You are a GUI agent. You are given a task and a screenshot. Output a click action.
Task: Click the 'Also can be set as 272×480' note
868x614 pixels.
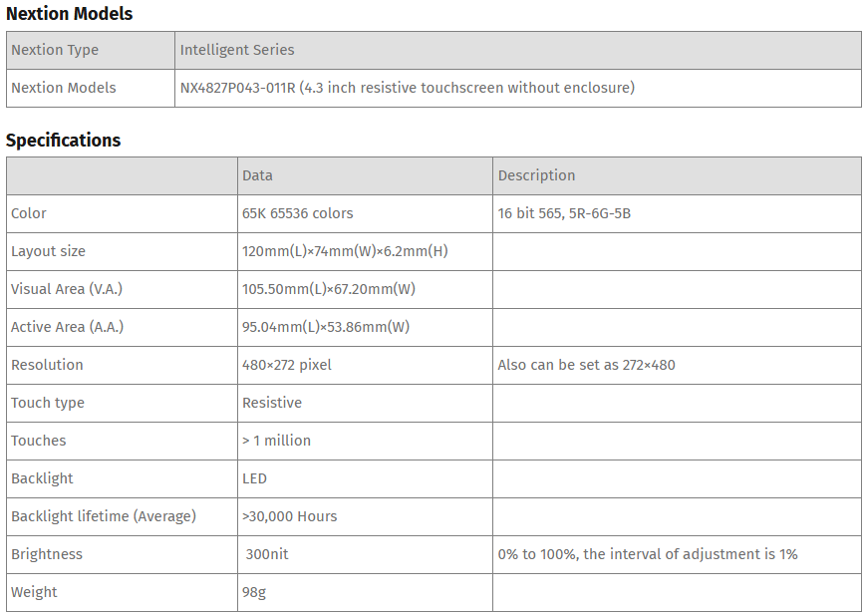(x=586, y=365)
